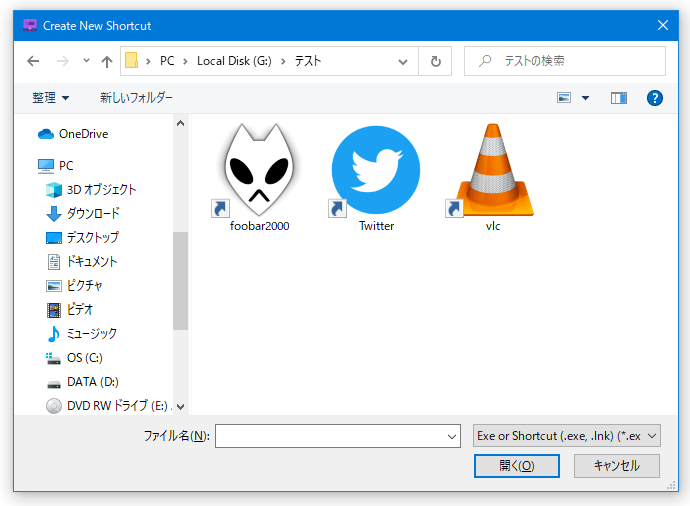
Task: Click sidebar scroll up arrow
Action: [180, 123]
